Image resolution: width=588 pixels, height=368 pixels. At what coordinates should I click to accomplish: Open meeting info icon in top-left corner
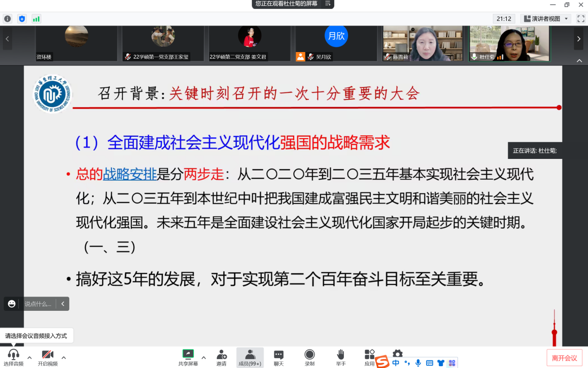tap(7, 19)
